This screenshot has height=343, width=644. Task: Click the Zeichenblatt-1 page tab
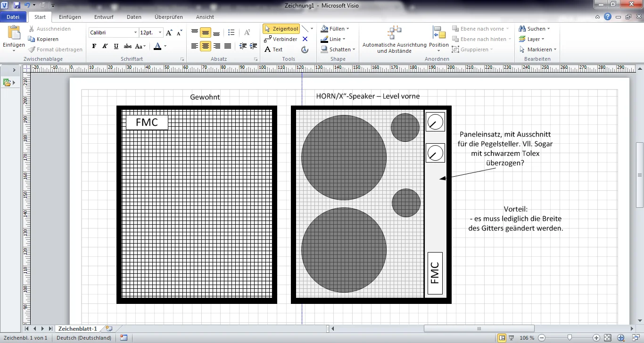click(77, 329)
